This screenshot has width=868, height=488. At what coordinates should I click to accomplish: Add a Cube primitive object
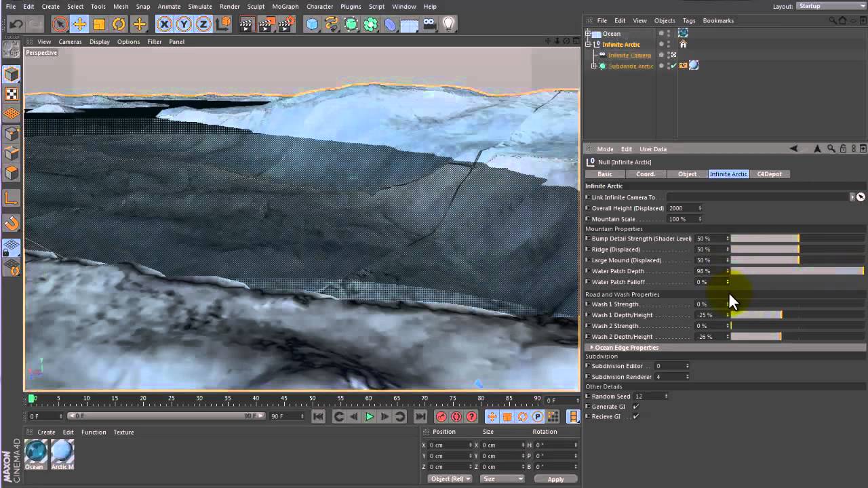[x=312, y=24]
